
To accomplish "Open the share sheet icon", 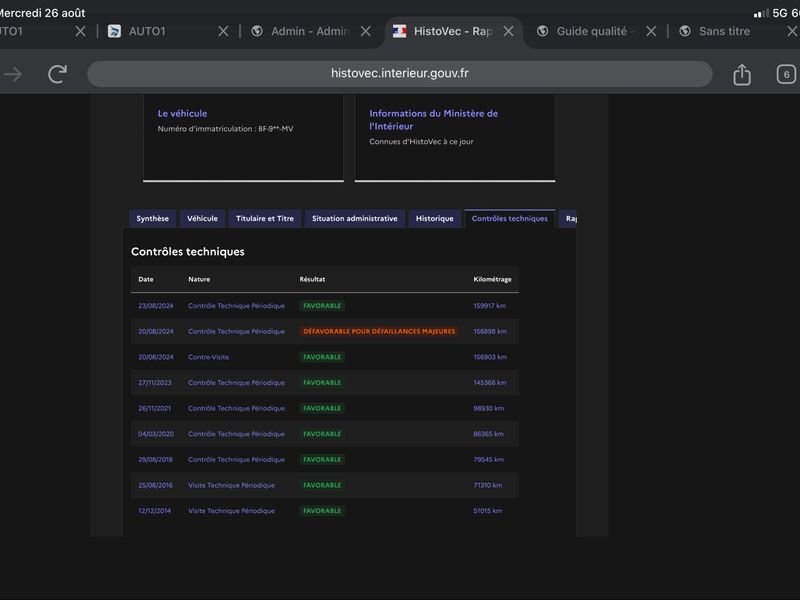I will pos(742,74).
